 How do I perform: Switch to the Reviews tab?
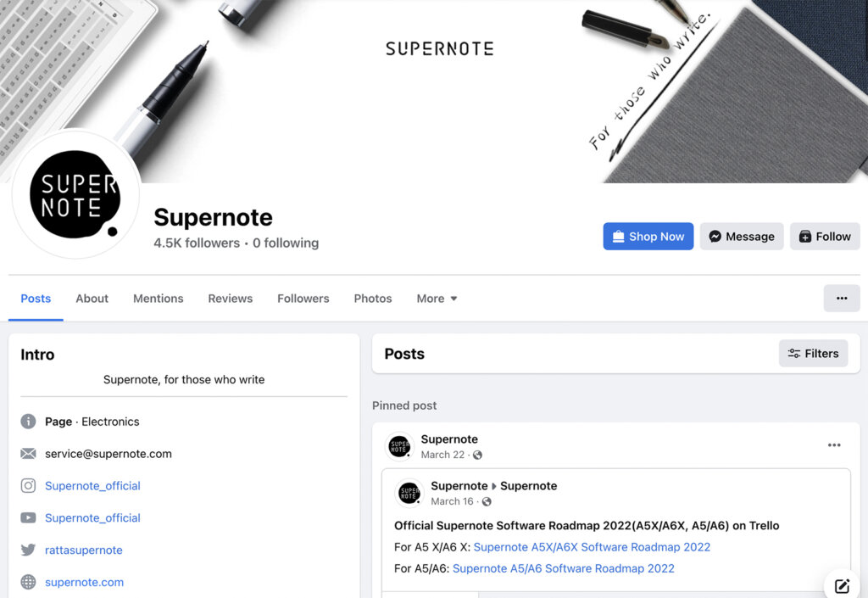(x=230, y=299)
